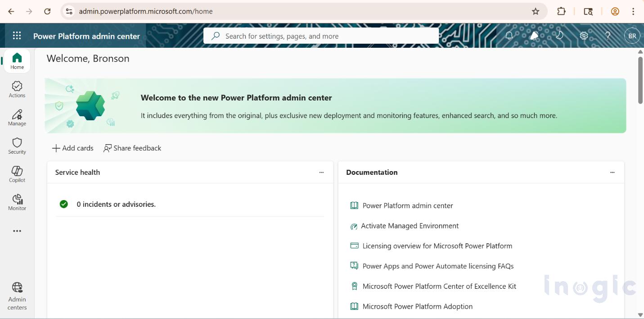The height and width of the screenshot is (319, 644).
Task: Open the notifications bell
Action: [509, 36]
